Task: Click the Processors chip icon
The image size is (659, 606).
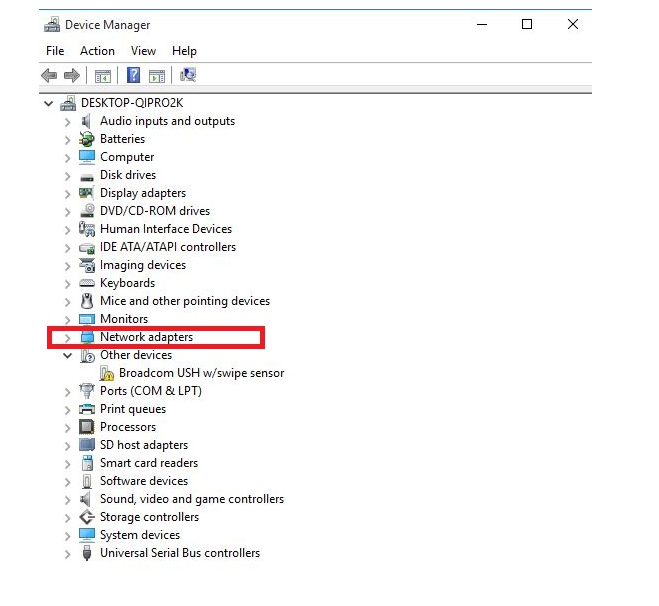Action: [x=87, y=427]
